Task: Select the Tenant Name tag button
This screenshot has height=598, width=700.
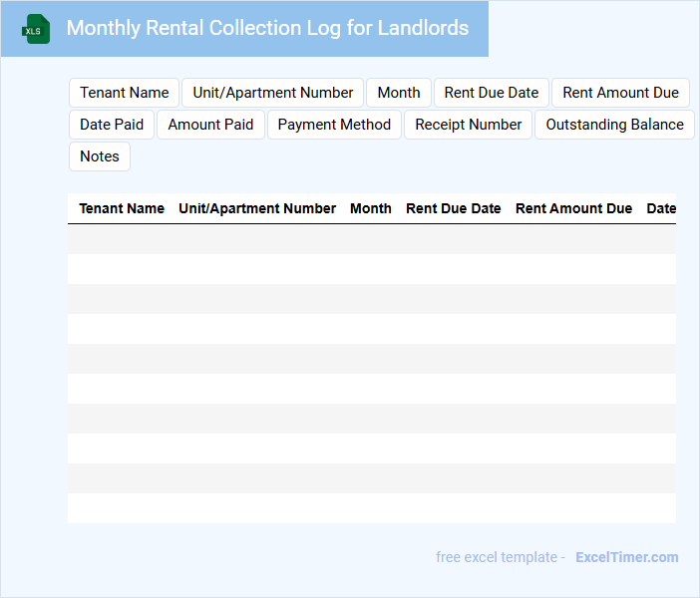Action: (125, 93)
